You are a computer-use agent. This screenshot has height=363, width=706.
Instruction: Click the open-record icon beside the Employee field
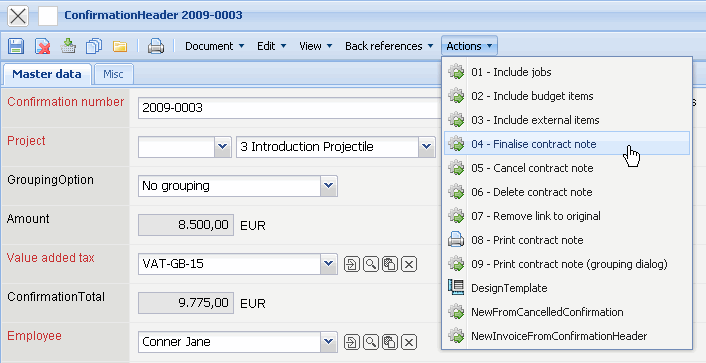tap(352, 342)
